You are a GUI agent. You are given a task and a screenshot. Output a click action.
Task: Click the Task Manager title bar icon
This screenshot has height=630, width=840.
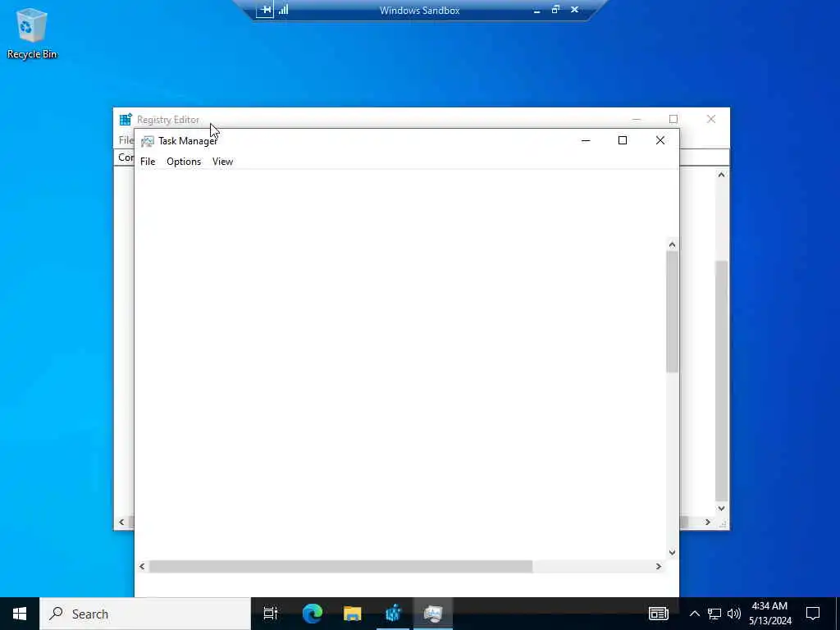148,141
